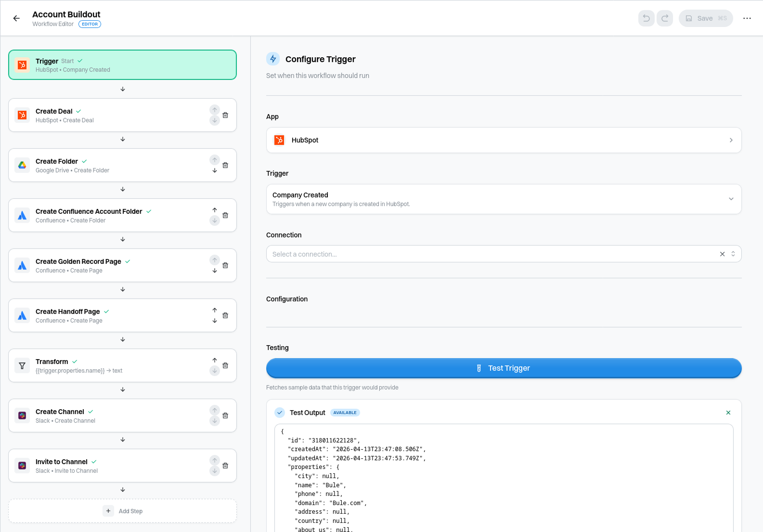Go back using the left arrow
The height and width of the screenshot is (532, 763).
tap(16, 18)
